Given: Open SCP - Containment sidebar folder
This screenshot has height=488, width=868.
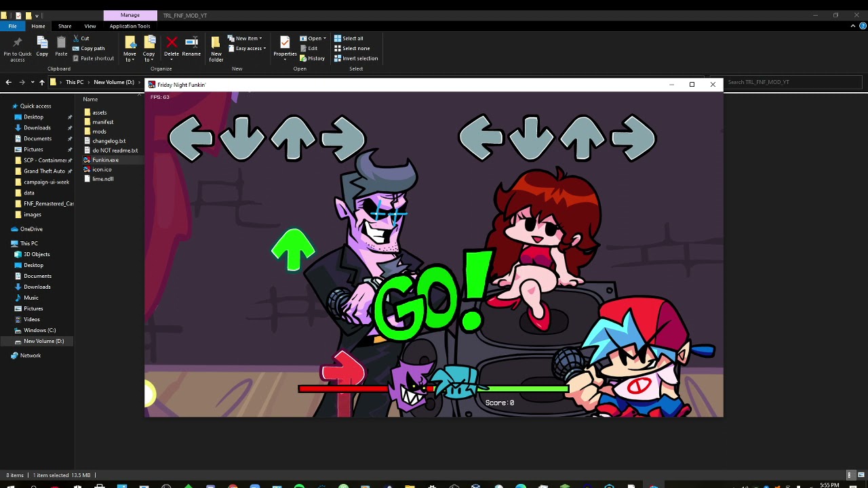Looking at the screenshot, I should click(x=45, y=160).
